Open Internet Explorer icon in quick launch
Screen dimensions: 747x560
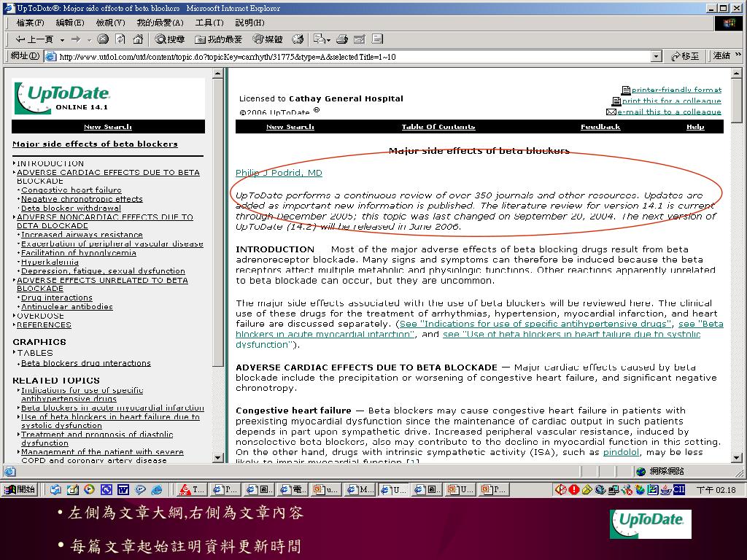point(157,489)
